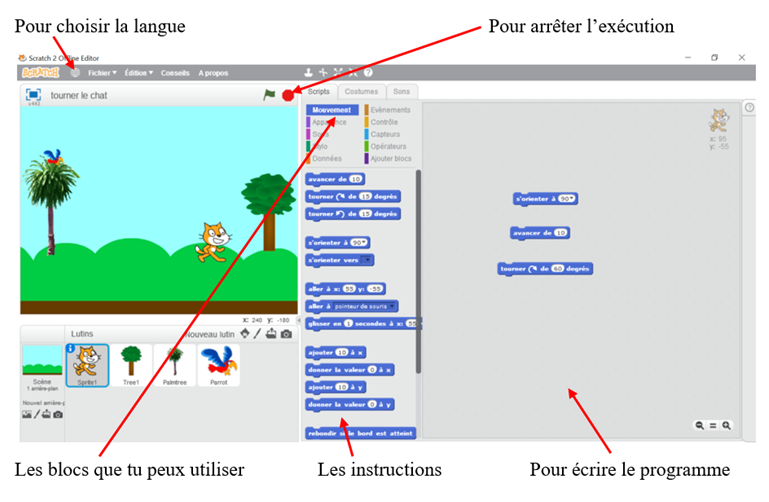The width and height of the screenshot is (769, 502).
Task: Expand the direction dropdown in s'orienter à block
Action: click(366, 242)
